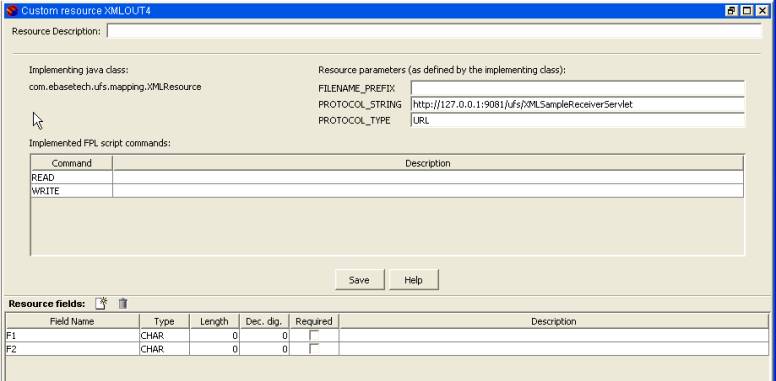Open Help for custom resource
The image size is (776, 381).
pyautogui.click(x=413, y=280)
